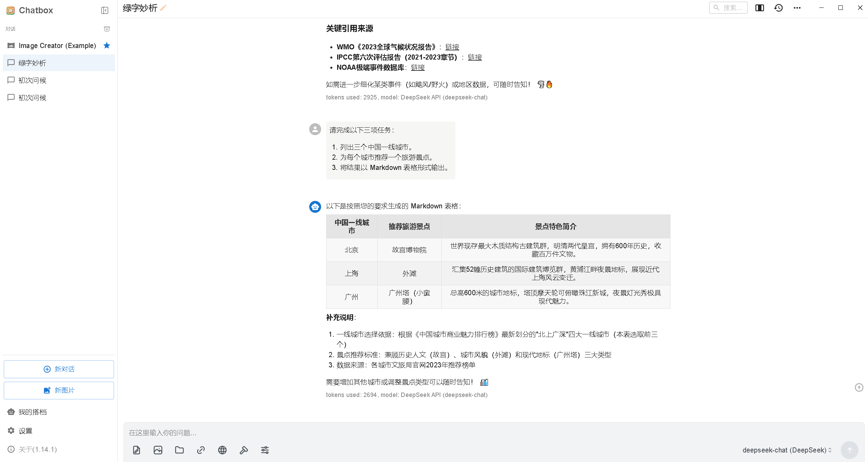Open 我的搭档
868x462 pixels.
(x=59, y=412)
